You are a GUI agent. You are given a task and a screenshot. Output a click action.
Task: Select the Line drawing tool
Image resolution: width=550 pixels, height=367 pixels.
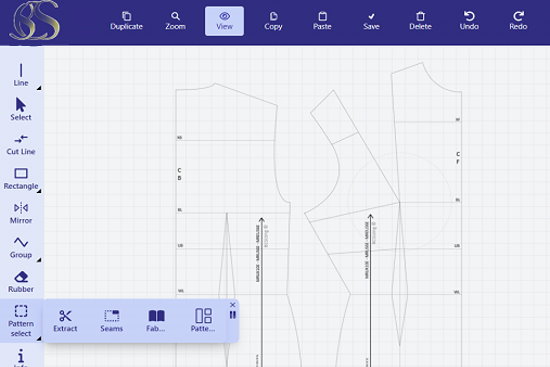point(21,75)
